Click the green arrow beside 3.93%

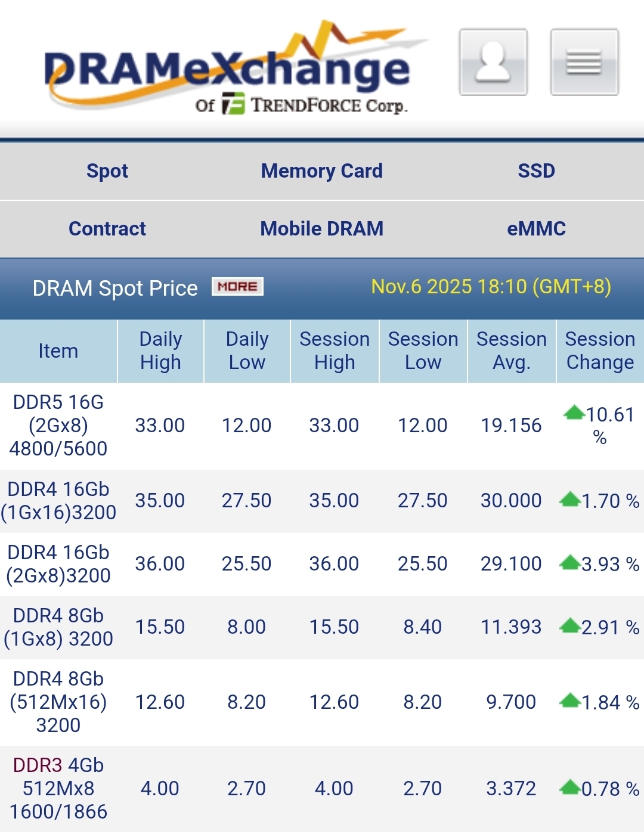[570, 562]
